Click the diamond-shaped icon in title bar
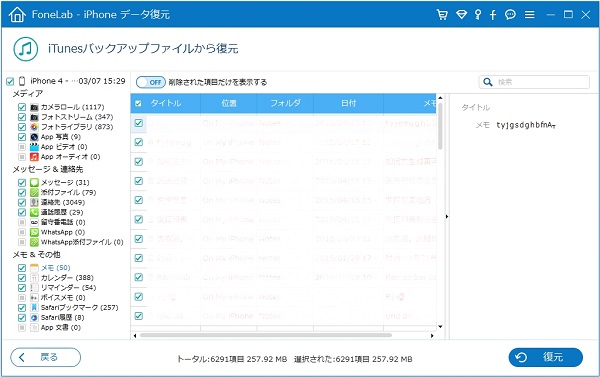This screenshot has height=377, width=600. coord(461,15)
